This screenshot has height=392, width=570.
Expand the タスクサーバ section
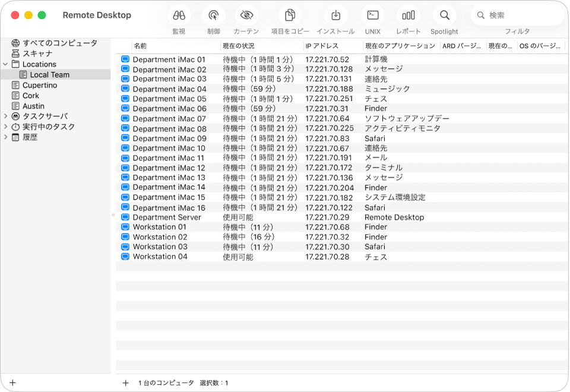click(x=5, y=116)
